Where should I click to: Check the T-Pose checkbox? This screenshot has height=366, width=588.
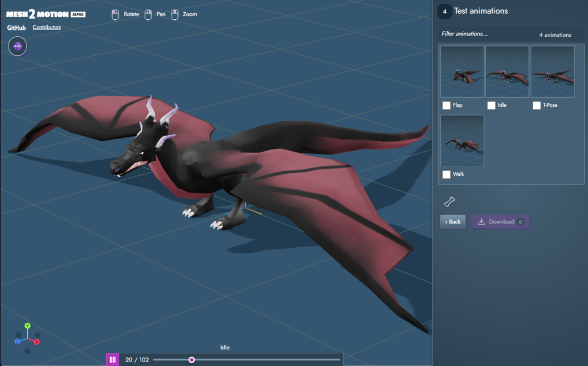click(536, 105)
